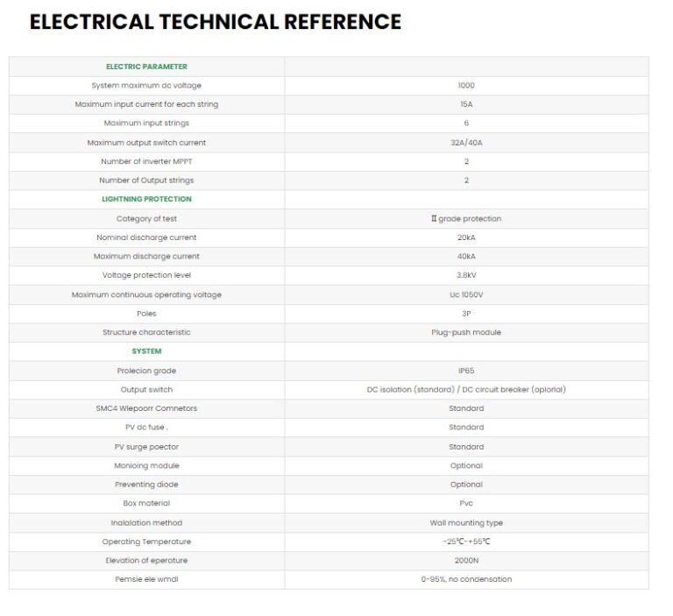Select the 3.8kV voltage protection value
This screenshot has width=673, height=616.
pos(466,275)
